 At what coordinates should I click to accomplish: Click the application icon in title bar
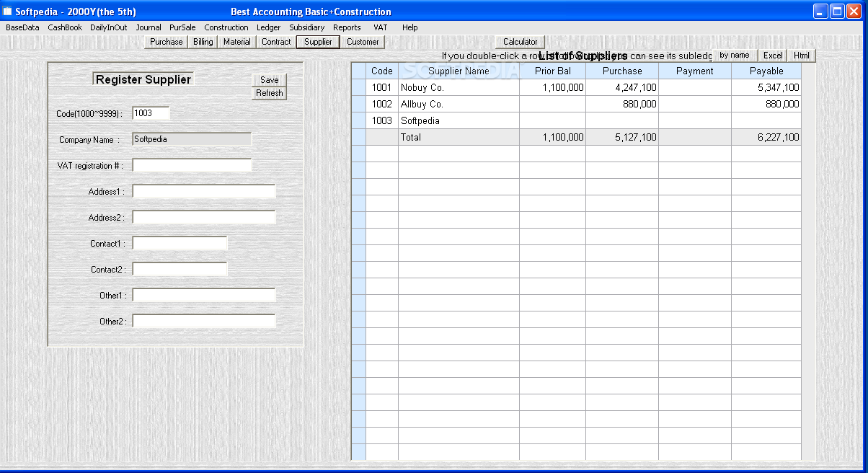(x=8, y=12)
